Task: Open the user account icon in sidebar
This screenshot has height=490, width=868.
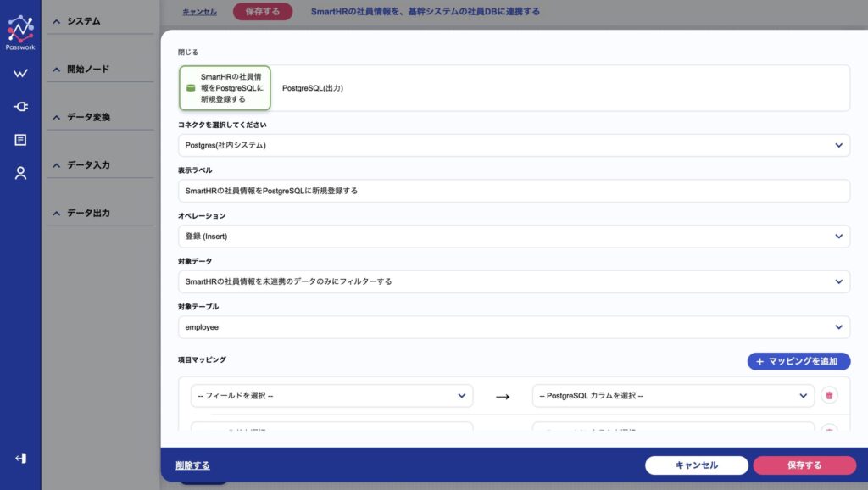Action: coord(20,173)
